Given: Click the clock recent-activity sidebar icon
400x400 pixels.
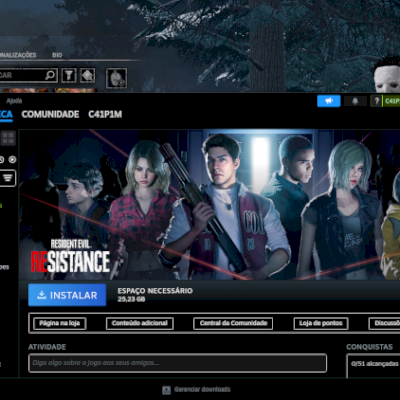Looking at the screenshot, I should coord(1,160).
